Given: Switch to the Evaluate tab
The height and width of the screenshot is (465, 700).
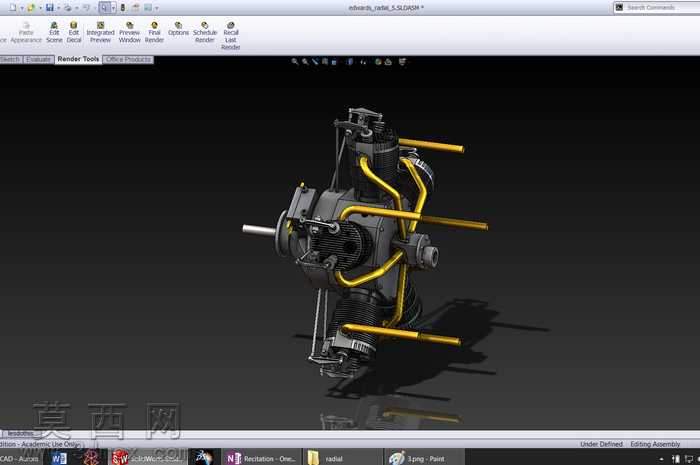Looking at the screenshot, I should 38,59.
